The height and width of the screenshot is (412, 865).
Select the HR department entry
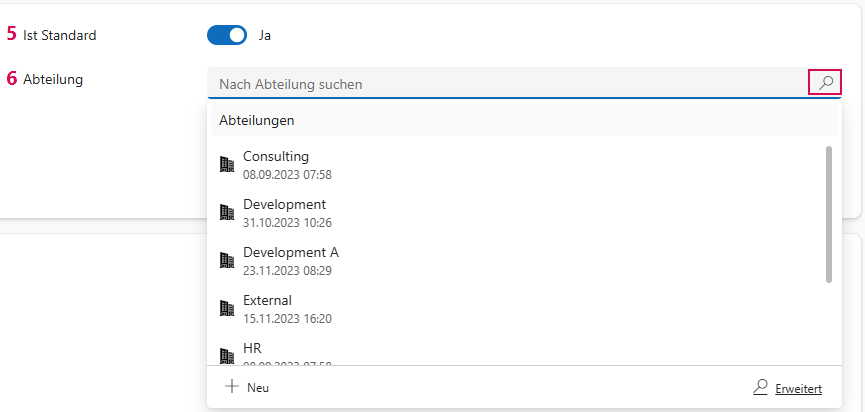coord(252,348)
